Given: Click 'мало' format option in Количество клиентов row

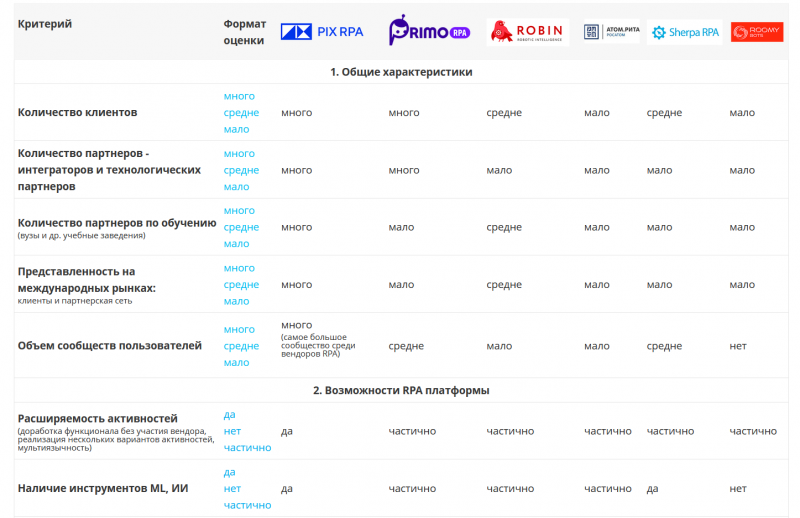Looking at the screenshot, I should coord(236,129).
